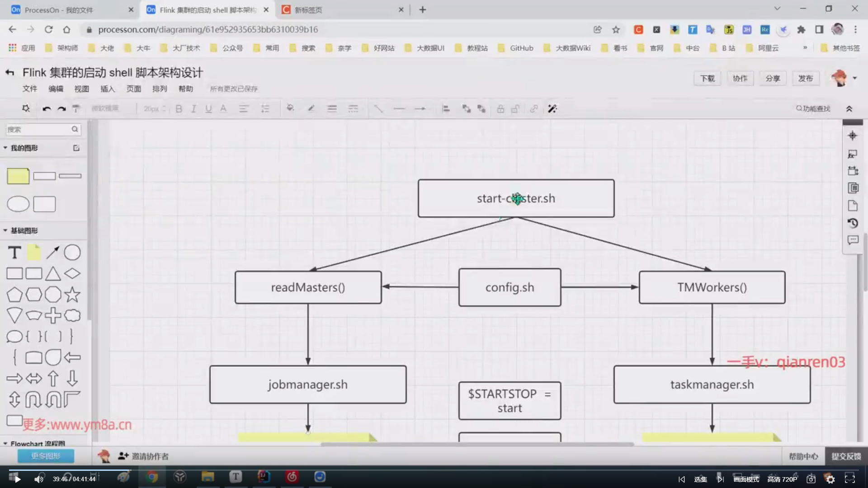Open the 插入 menu
Image resolution: width=868 pixels, height=488 pixels.
pos(108,89)
